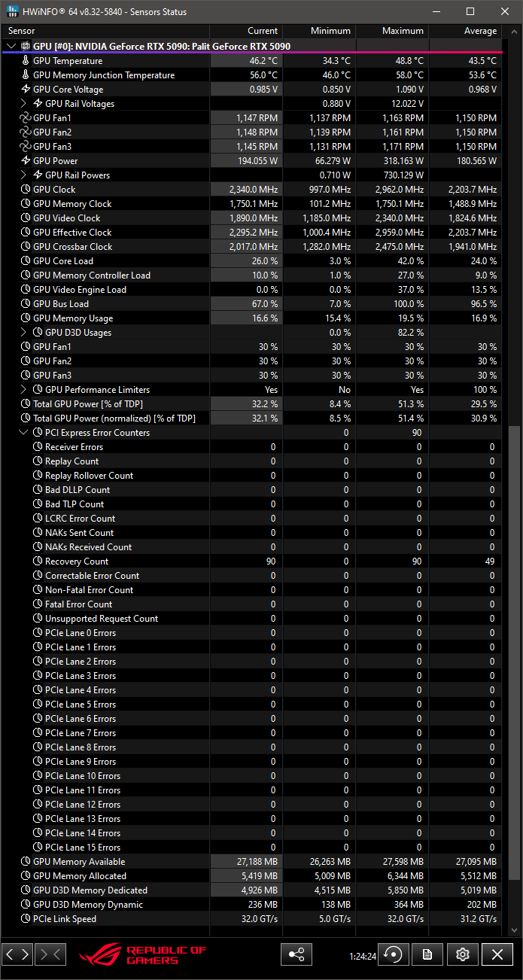Expand the GPU Rail Voltages group
Viewport: 523px width, 980px height.
23,104
